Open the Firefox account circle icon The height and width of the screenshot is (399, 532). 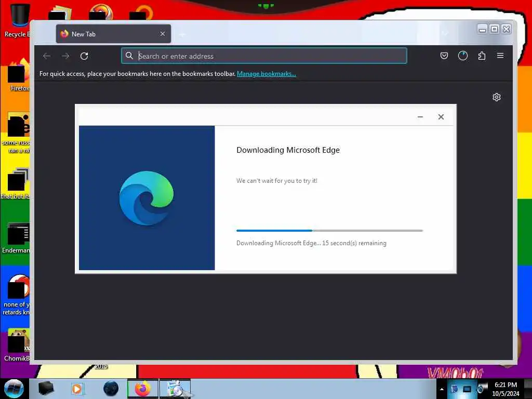click(463, 56)
